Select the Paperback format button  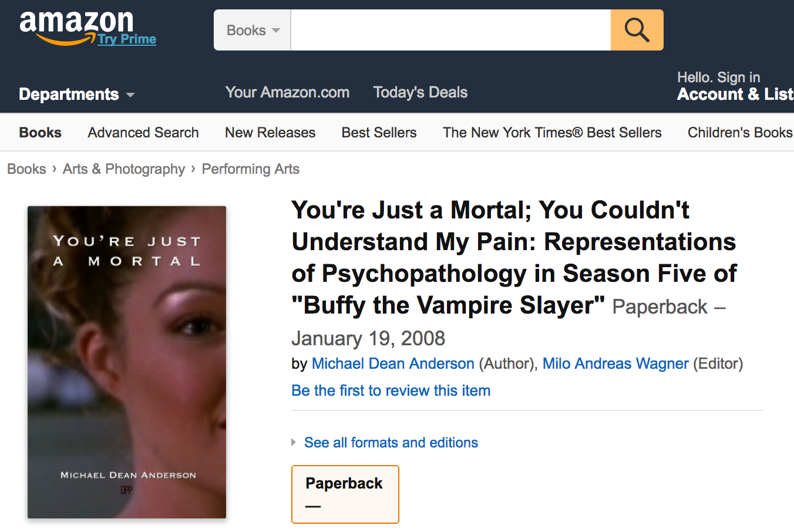pyautogui.click(x=345, y=494)
